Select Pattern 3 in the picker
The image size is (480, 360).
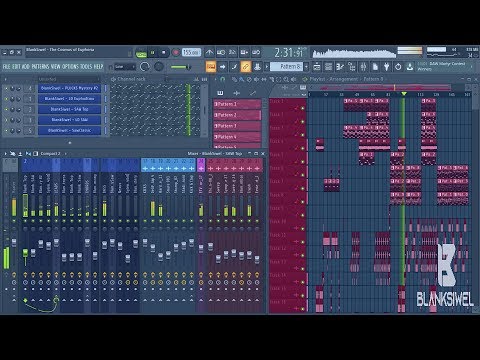pyautogui.click(x=237, y=126)
